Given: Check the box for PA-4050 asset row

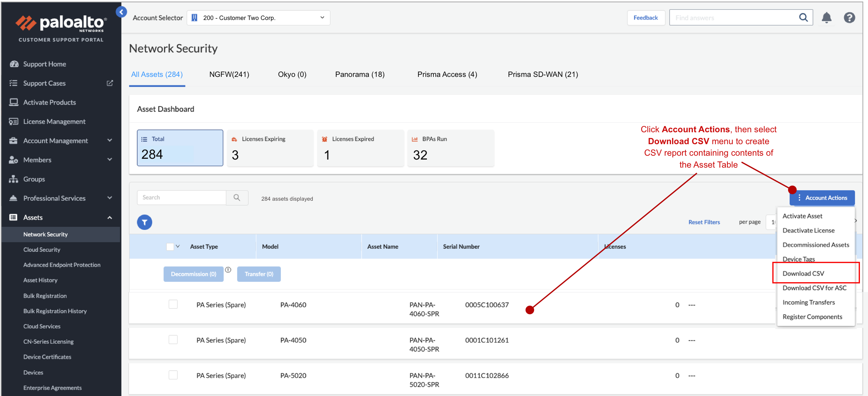Looking at the screenshot, I should click(x=173, y=340).
